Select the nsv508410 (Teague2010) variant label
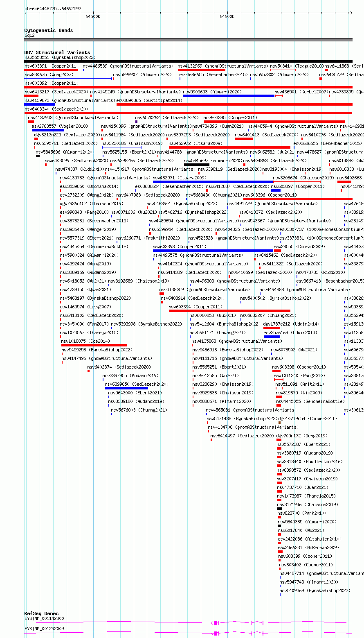The width and height of the screenshot is (364, 638). click(x=297, y=66)
